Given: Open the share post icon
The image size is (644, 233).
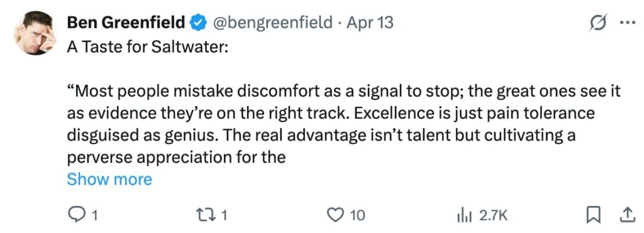Looking at the screenshot, I should tap(626, 215).
